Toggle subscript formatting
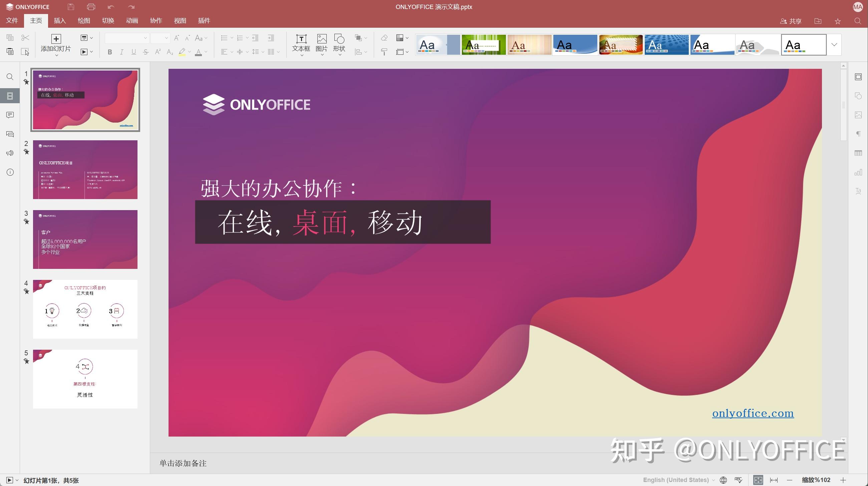This screenshot has height=486, width=868. point(170,52)
